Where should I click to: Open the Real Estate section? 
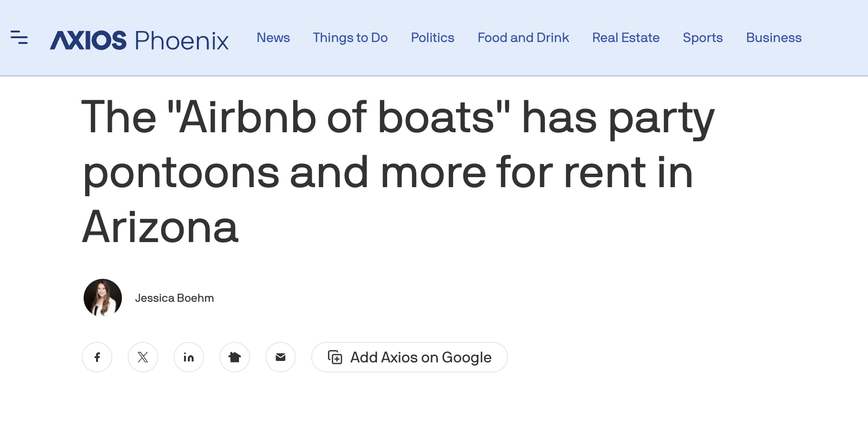(626, 38)
